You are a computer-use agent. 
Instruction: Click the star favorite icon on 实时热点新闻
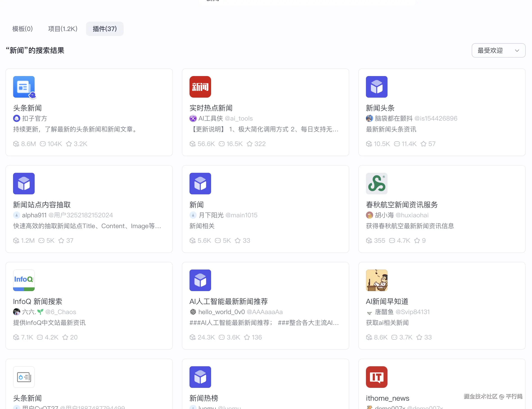coord(249,144)
